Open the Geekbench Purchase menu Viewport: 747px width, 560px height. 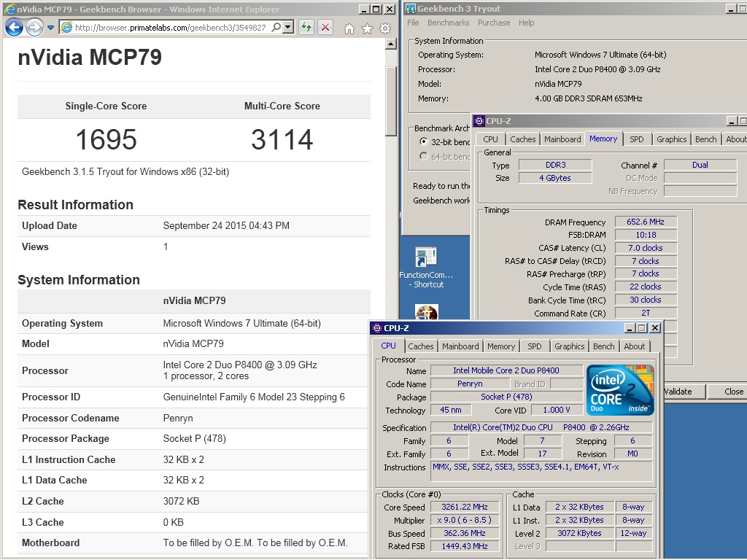point(494,23)
